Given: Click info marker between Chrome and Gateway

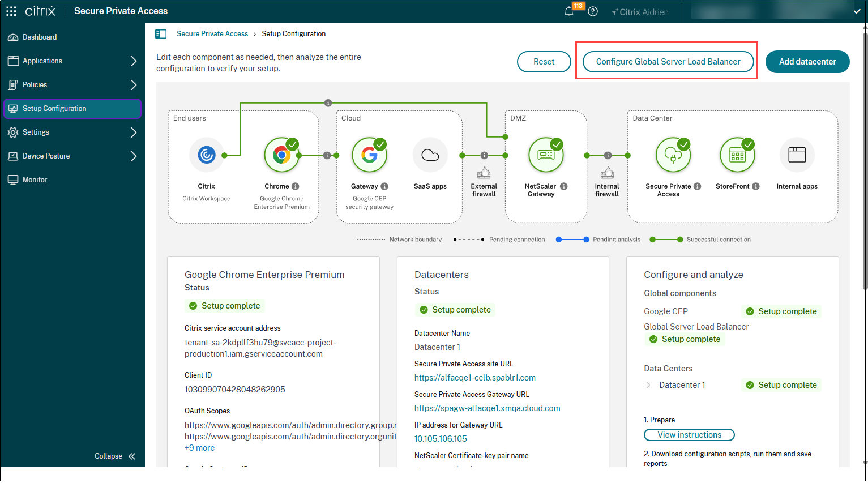Looking at the screenshot, I should (327, 155).
